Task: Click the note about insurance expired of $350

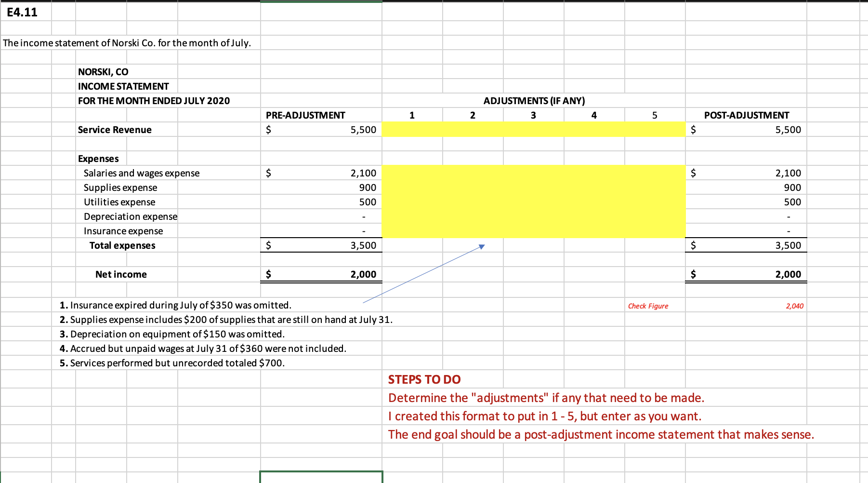Action: [x=175, y=305]
